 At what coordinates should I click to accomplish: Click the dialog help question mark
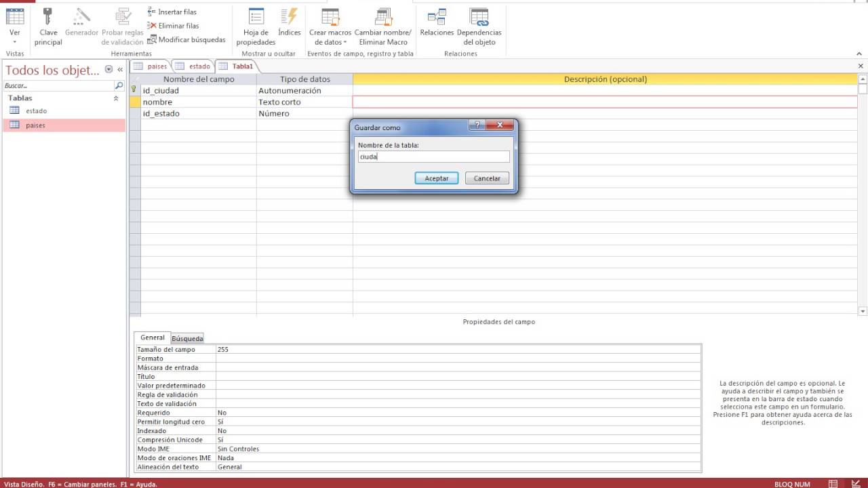click(477, 125)
